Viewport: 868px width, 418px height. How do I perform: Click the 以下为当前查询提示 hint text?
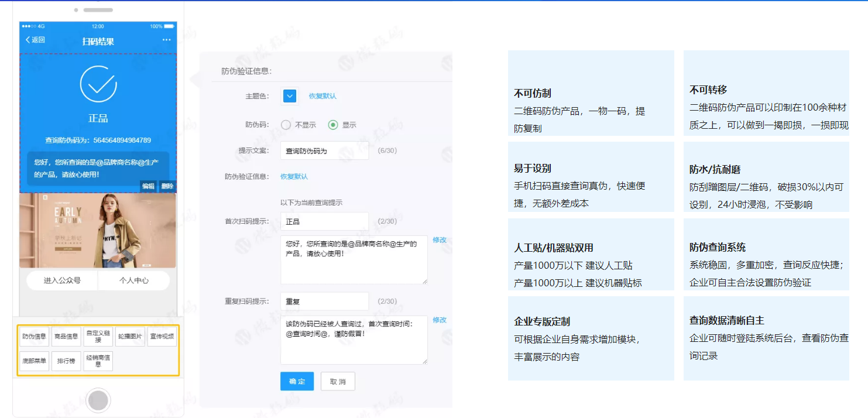click(x=311, y=203)
